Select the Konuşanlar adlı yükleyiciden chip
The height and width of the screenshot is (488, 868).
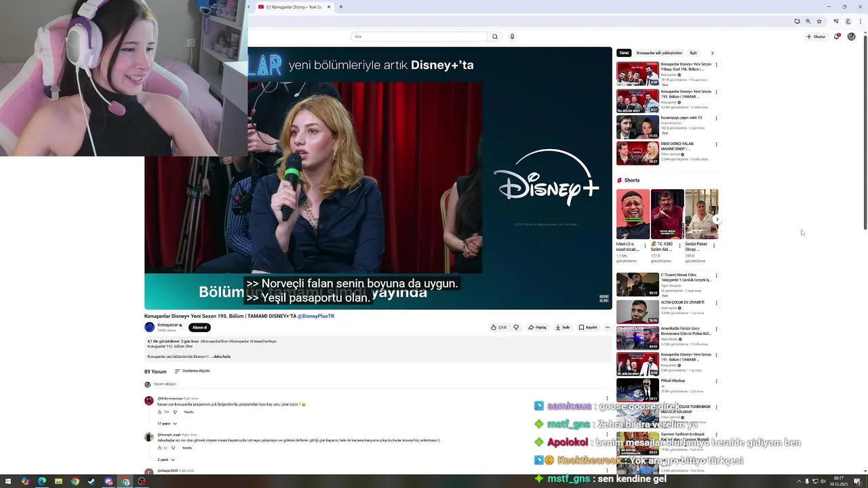pyautogui.click(x=659, y=53)
